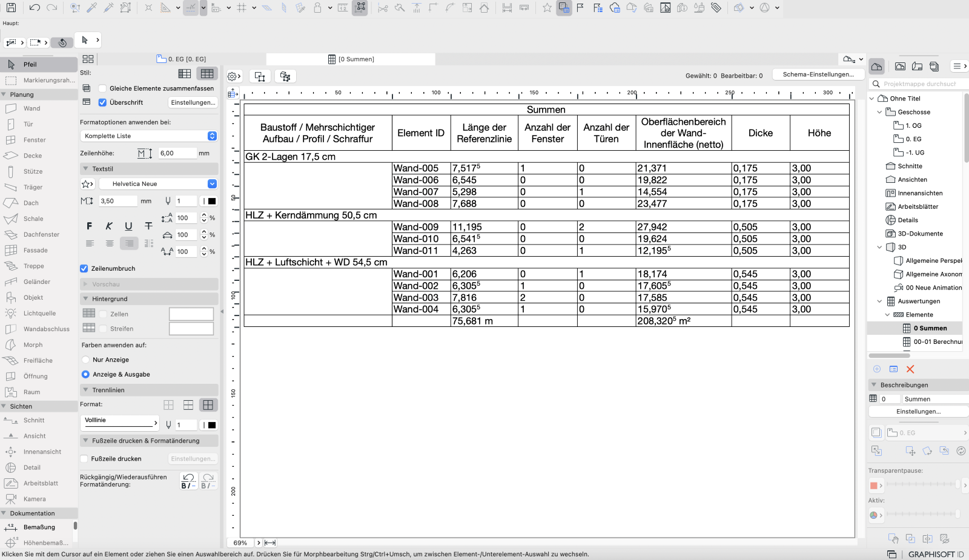Collapse the Auswertungen tree node
969x560 pixels.
point(880,301)
